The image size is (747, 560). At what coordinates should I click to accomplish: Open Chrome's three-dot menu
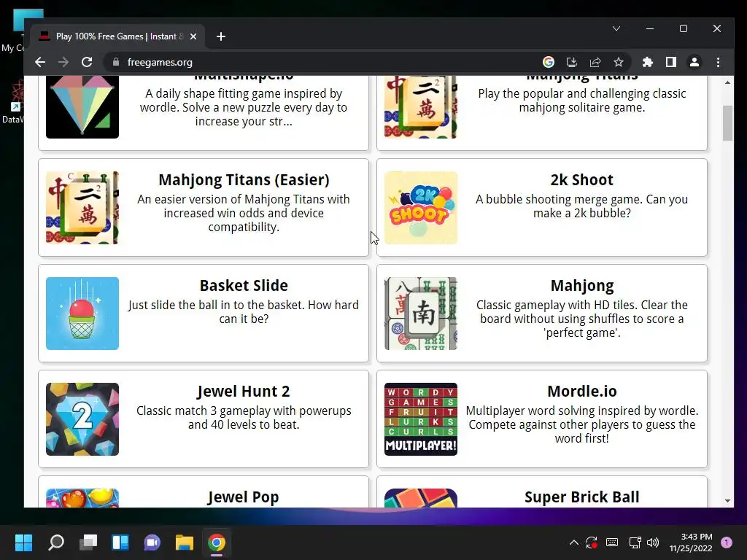pyautogui.click(x=718, y=63)
